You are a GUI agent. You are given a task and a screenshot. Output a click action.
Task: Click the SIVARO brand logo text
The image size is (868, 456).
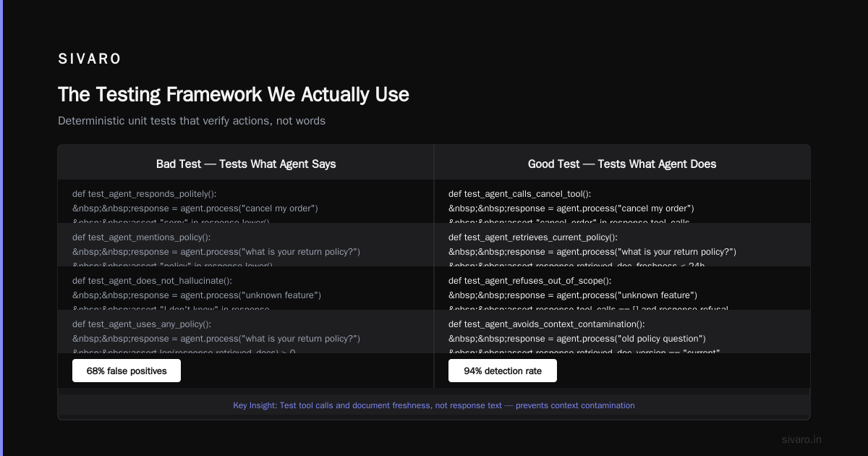point(90,59)
